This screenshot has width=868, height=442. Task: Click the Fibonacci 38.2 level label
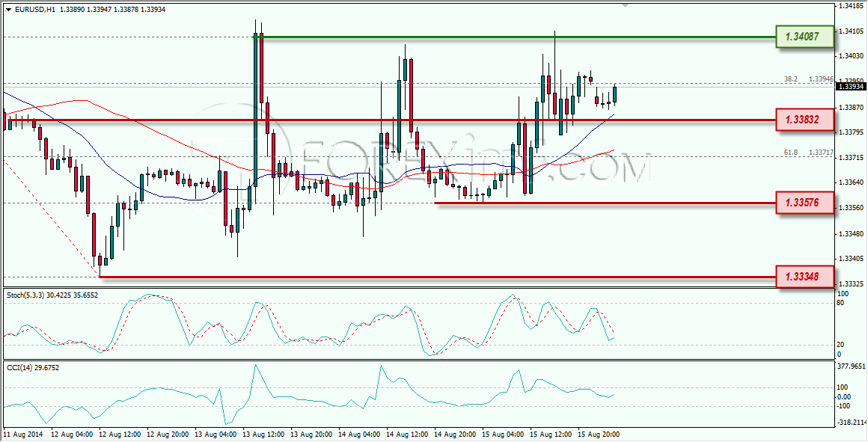790,79
